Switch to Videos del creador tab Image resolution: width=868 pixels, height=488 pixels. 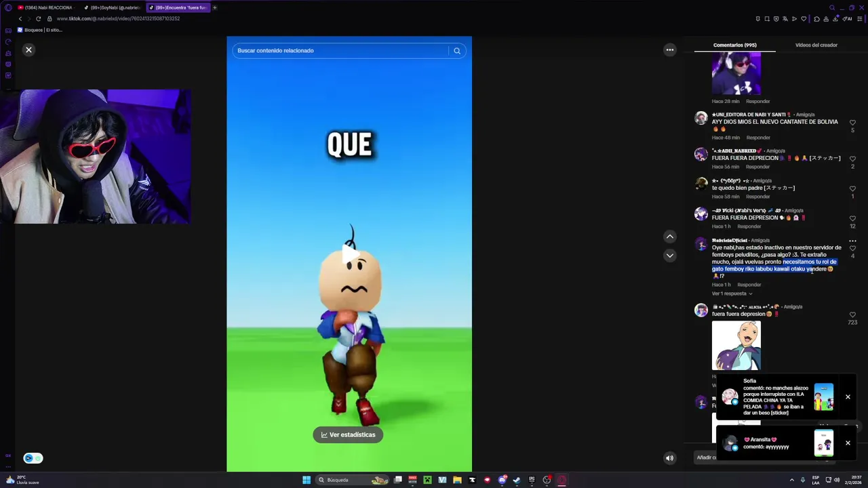pos(816,45)
